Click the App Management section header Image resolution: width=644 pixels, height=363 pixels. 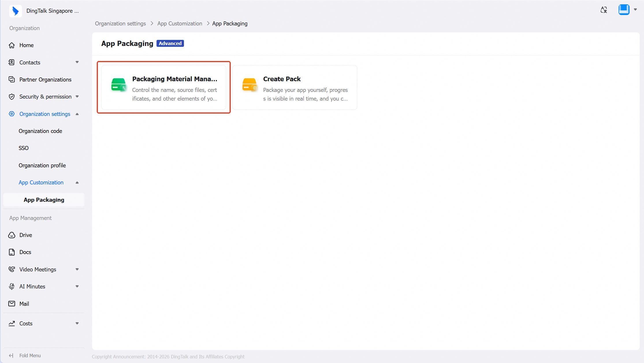(x=30, y=218)
